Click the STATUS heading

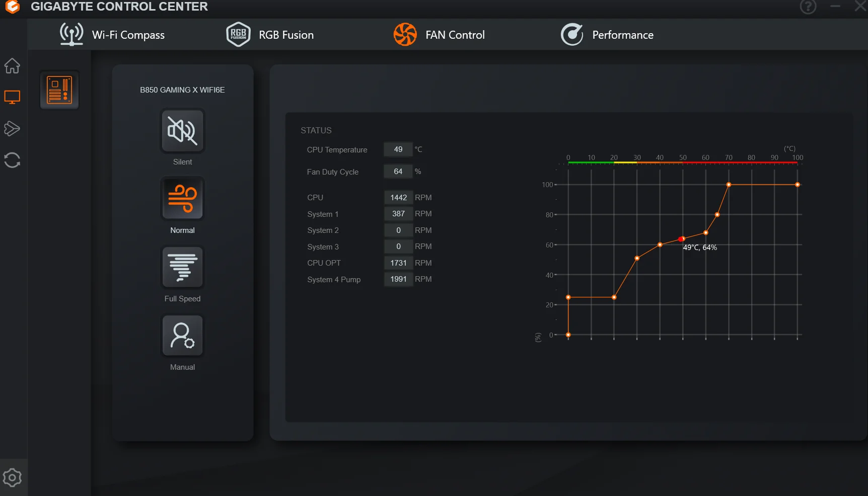[x=316, y=130]
